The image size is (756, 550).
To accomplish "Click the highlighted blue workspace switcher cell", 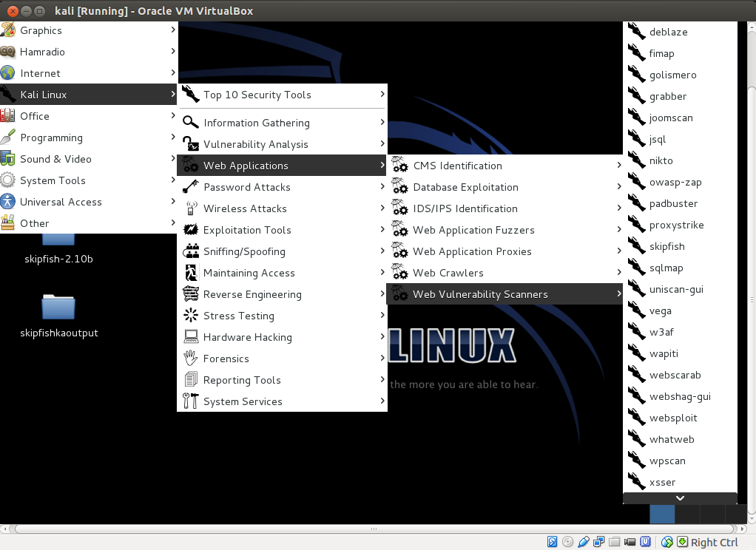I will [662, 514].
